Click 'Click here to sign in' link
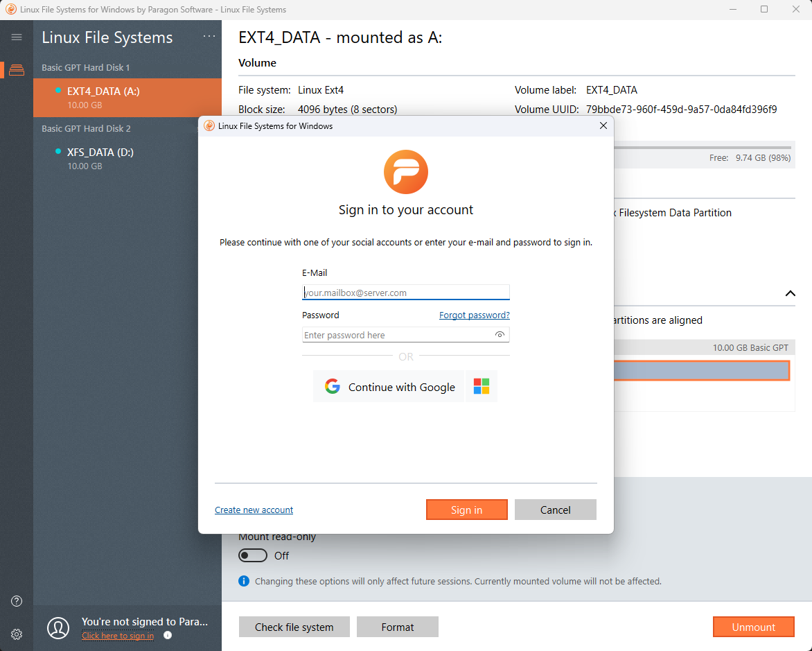The width and height of the screenshot is (812, 651). tap(118, 636)
